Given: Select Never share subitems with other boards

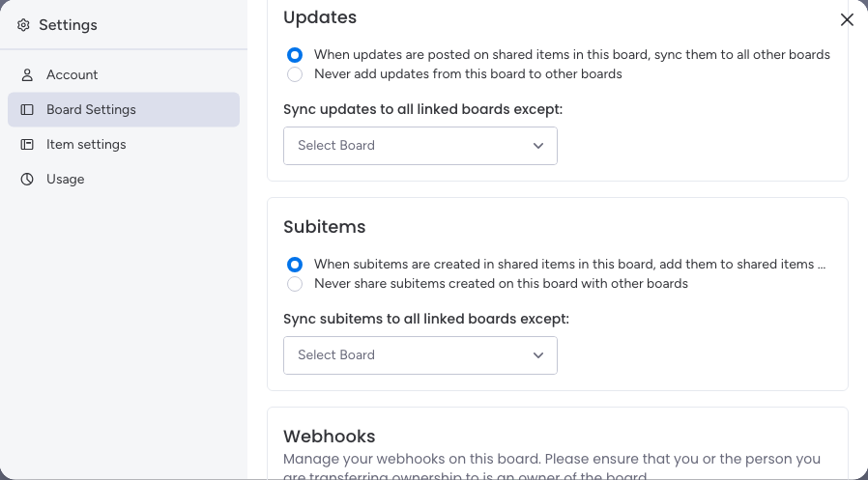Looking at the screenshot, I should [295, 284].
